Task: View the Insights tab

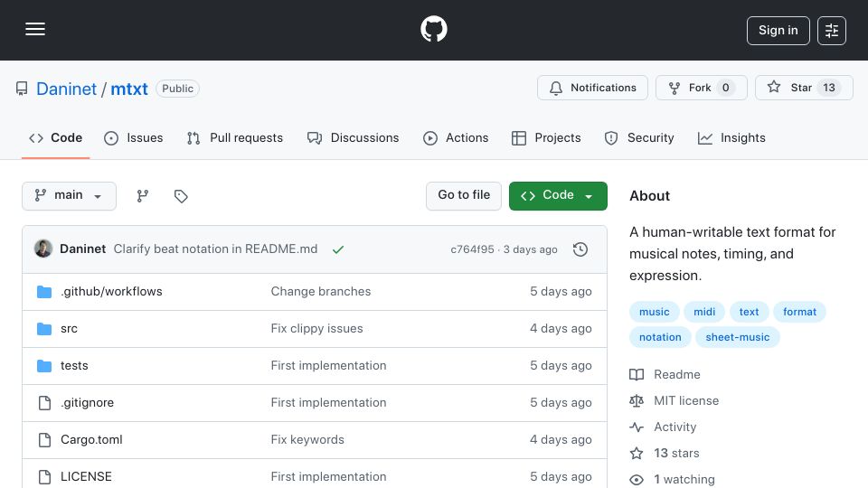Action: click(x=731, y=137)
